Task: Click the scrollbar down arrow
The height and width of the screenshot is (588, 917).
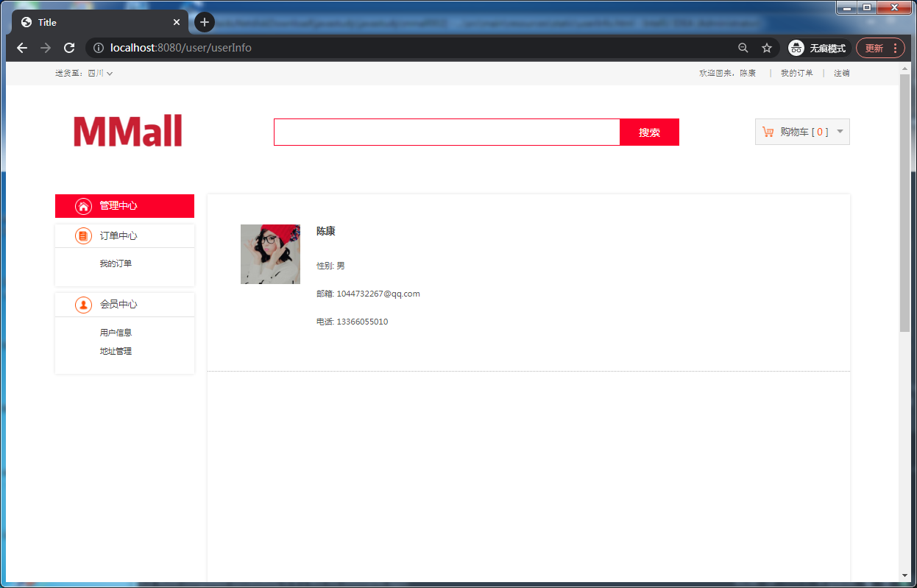Action: pos(904,575)
